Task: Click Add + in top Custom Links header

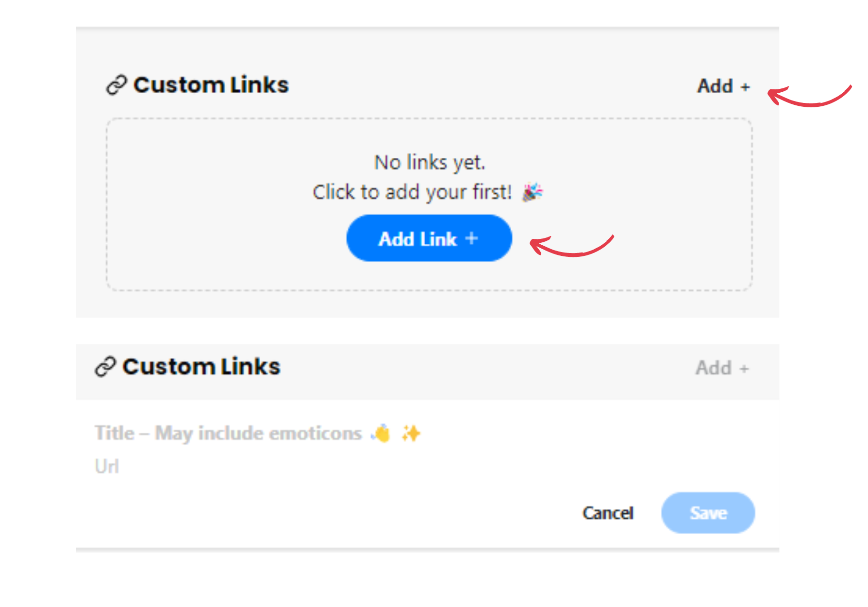Action: [723, 86]
